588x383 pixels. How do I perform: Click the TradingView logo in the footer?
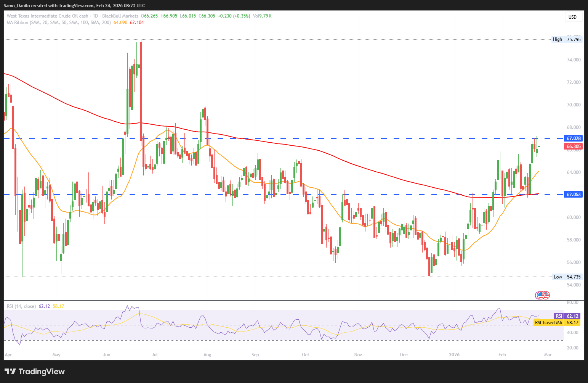pos(35,372)
